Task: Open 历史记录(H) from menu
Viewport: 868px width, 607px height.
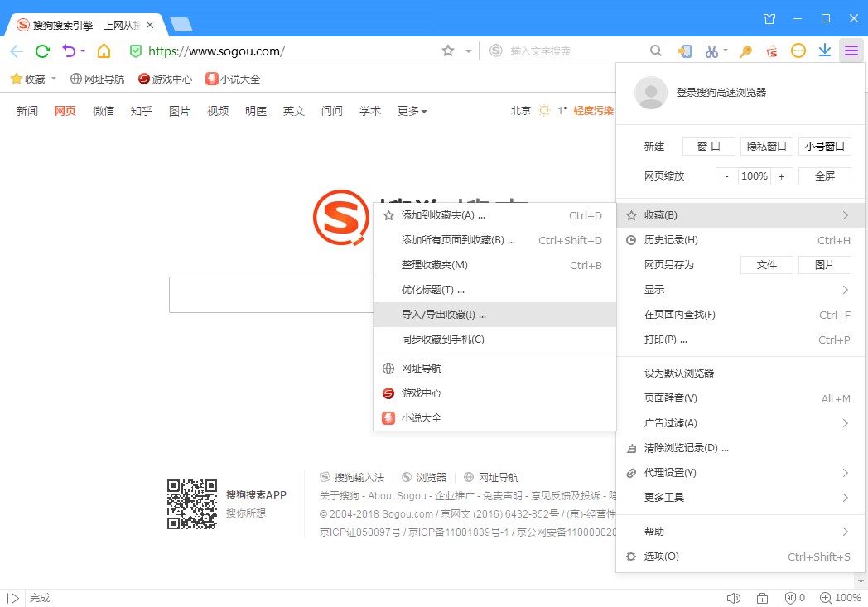Action: click(740, 240)
